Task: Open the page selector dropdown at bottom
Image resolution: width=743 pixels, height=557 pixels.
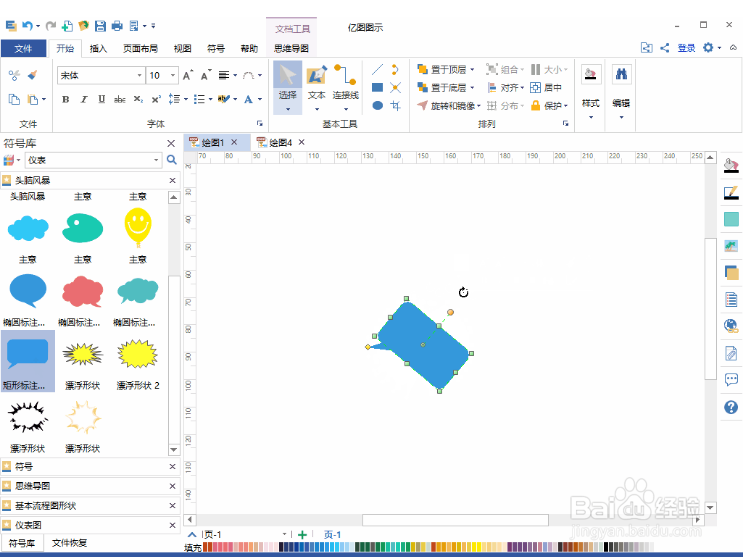Action: (x=284, y=534)
